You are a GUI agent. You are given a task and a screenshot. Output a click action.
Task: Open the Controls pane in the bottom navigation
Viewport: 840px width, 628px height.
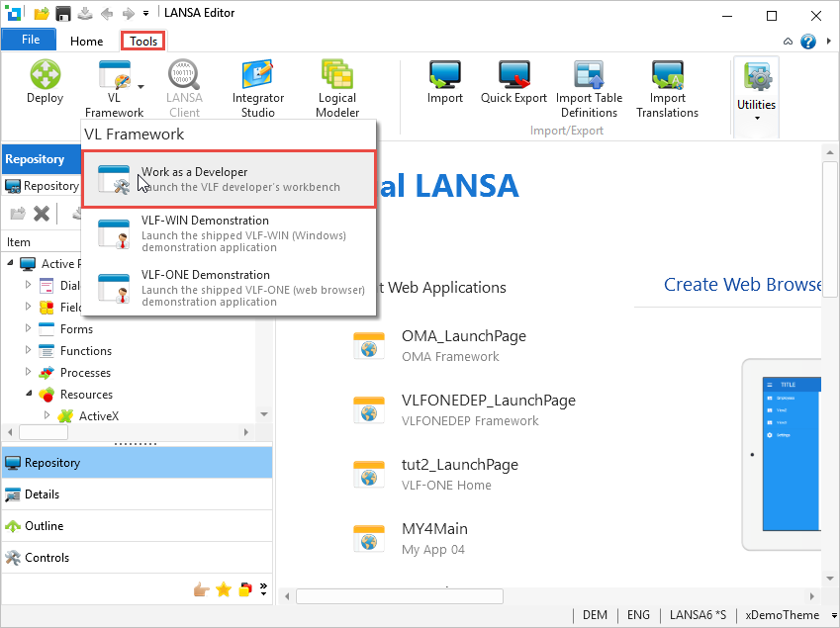tap(138, 558)
